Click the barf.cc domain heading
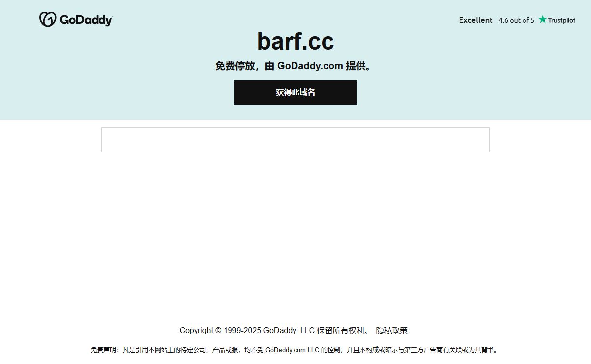This screenshot has width=591, height=364. [295, 41]
